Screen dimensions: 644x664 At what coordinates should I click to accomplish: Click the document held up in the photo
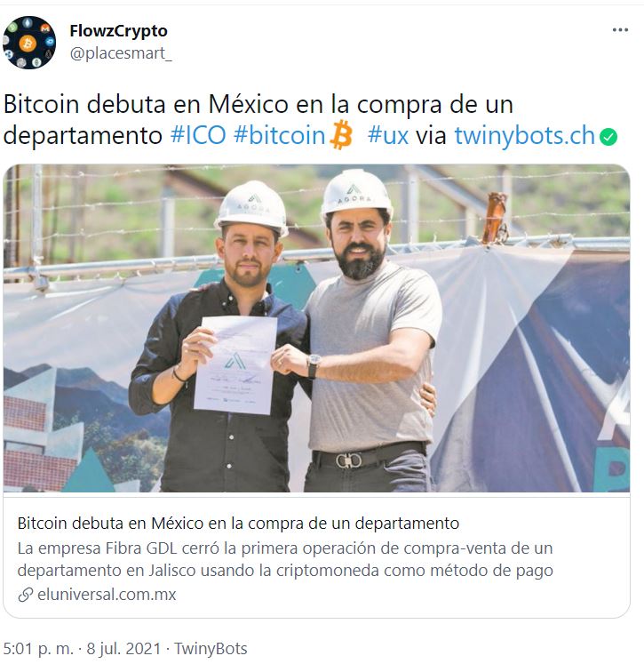click(x=235, y=364)
